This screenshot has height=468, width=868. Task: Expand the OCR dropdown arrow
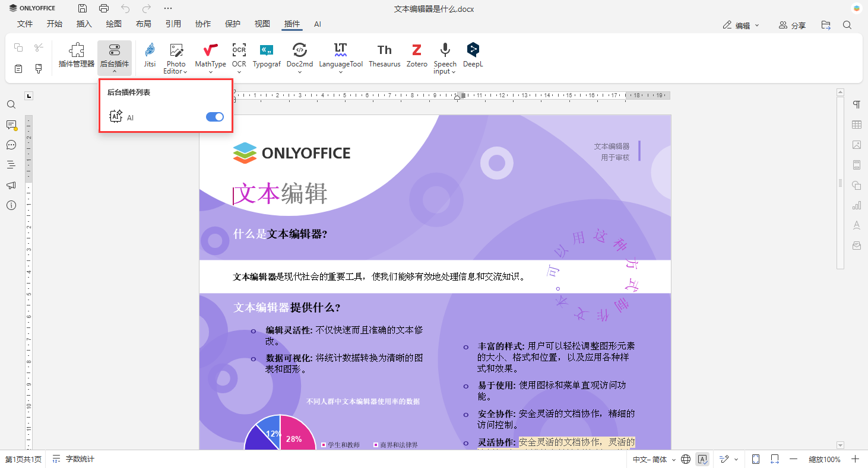239,72
